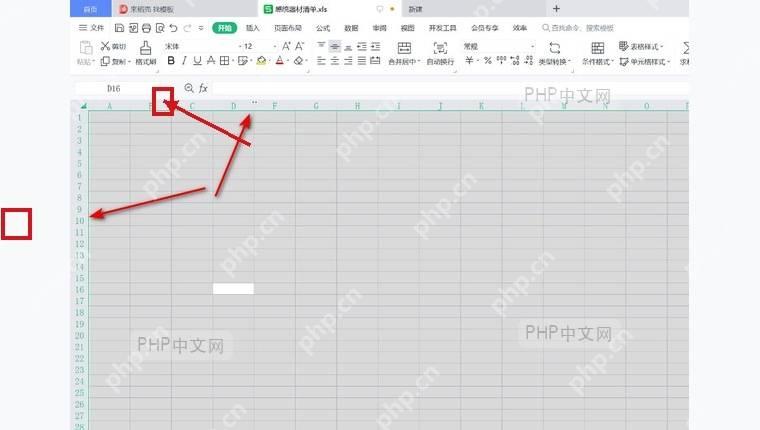Switch to the 插入 (Insert) ribbon tab
The width and height of the screenshot is (760, 430).
(253, 28)
